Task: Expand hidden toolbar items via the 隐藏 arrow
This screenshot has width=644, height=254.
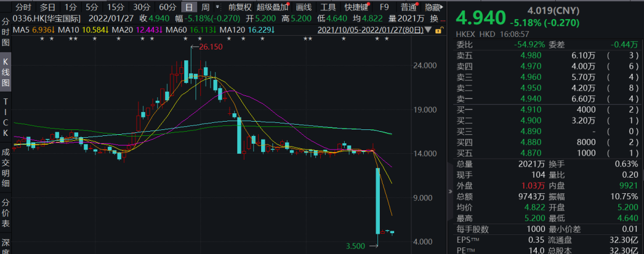Action: [442, 7]
